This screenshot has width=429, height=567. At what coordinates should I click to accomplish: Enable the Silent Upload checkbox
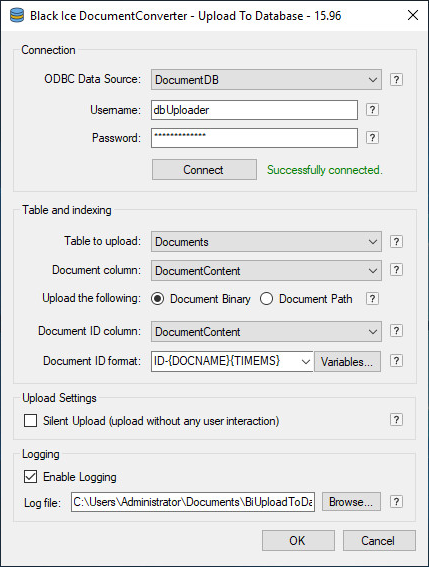click(30, 421)
